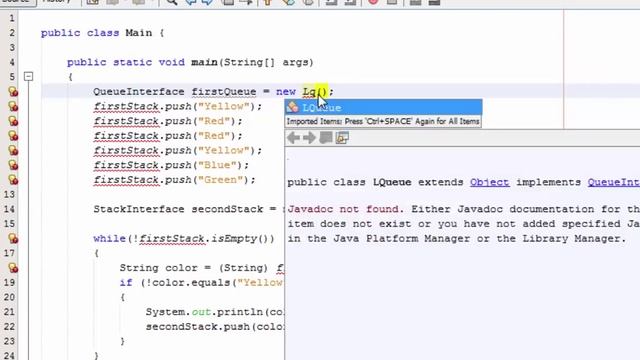
Task: Click "System.out.println" on line 21
Action: pos(205,312)
